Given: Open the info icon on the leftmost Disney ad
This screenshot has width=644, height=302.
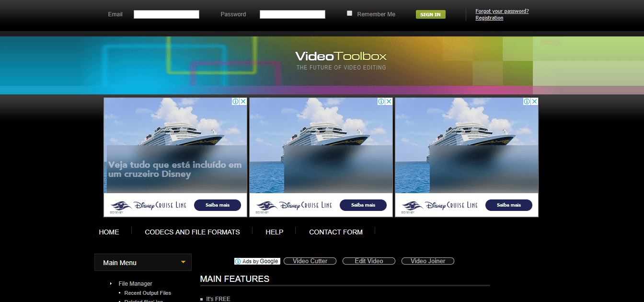Looking at the screenshot, I should pos(236,102).
